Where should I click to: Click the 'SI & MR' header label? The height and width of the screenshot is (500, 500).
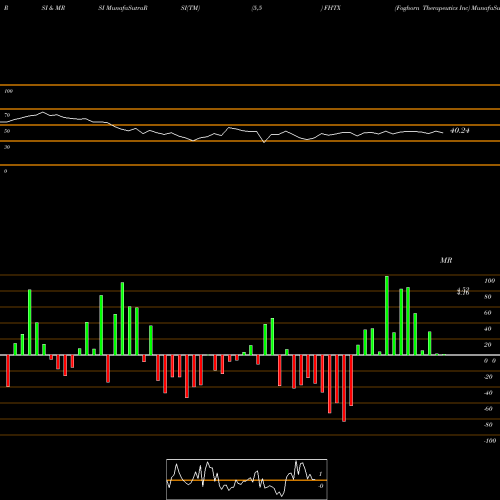point(53,8)
